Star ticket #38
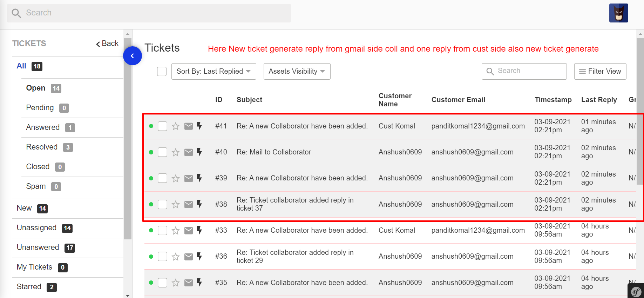This screenshot has width=644, height=298. 176,204
